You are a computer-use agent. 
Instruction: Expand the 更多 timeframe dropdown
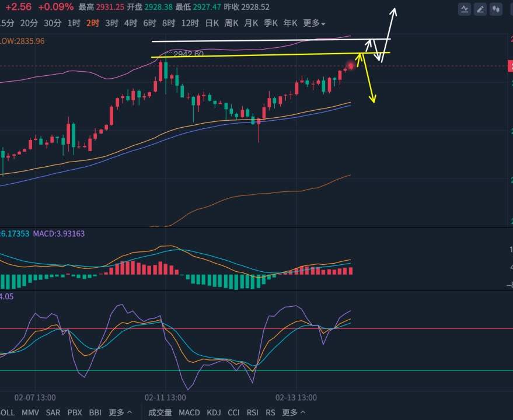point(314,23)
